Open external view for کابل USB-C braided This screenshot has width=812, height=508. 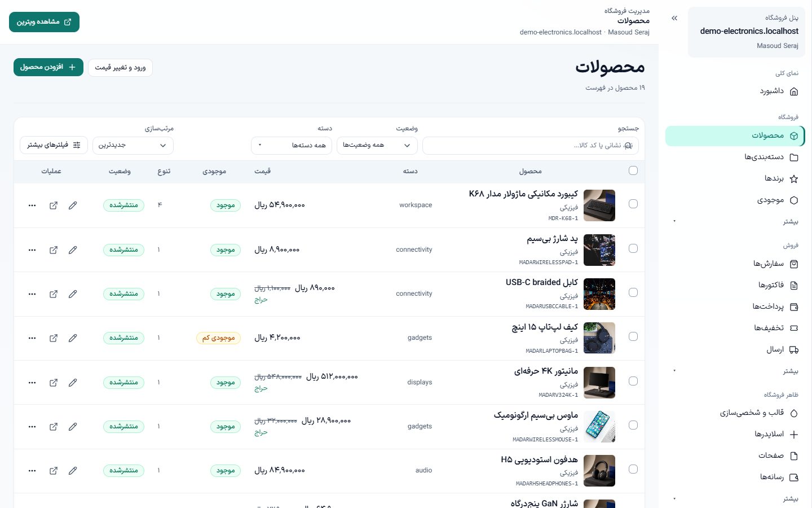pos(54,294)
